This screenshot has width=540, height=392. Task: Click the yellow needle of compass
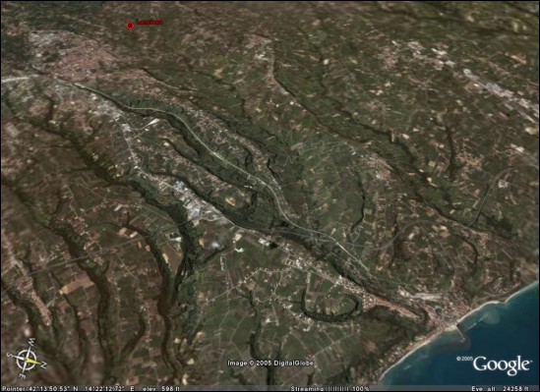click(x=32, y=361)
